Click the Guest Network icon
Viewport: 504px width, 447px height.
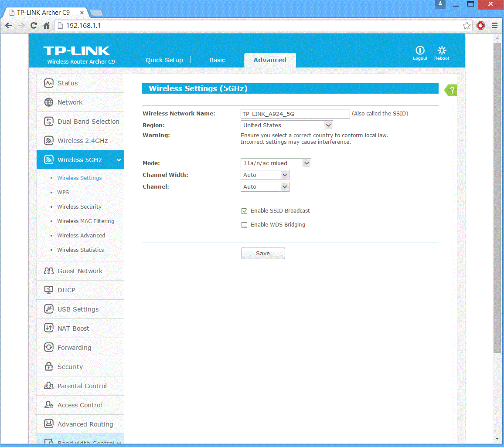pyautogui.click(x=48, y=271)
